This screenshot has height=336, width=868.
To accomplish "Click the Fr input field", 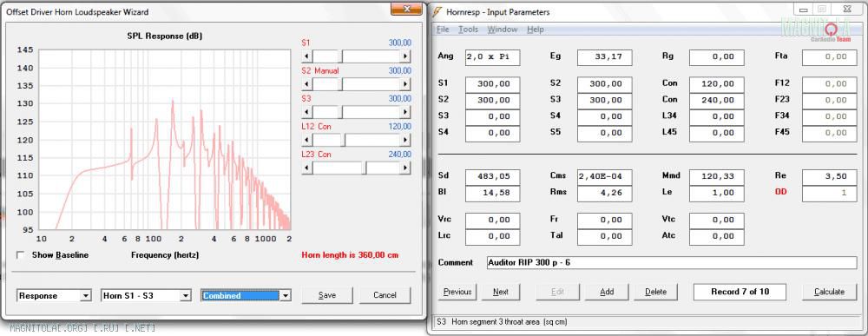I will coord(604,220).
